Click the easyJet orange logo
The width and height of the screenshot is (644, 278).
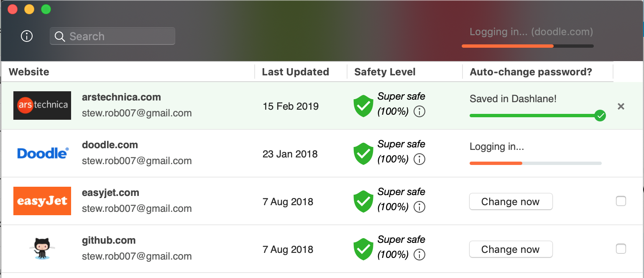click(x=42, y=201)
